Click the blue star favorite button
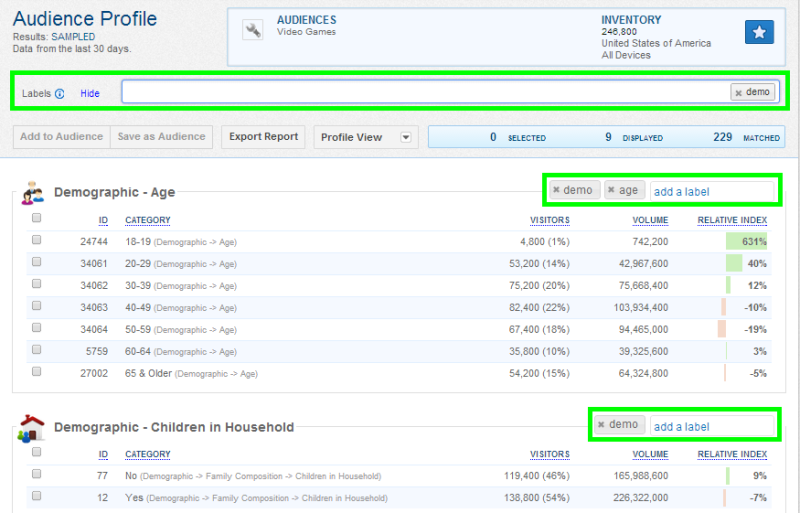The image size is (800, 513). point(759,33)
